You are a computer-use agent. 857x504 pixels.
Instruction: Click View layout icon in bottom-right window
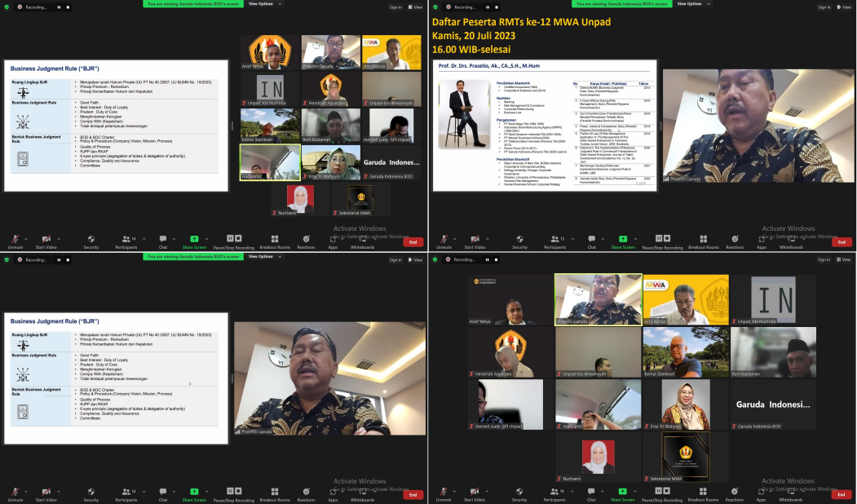click(x=844, y=259)
